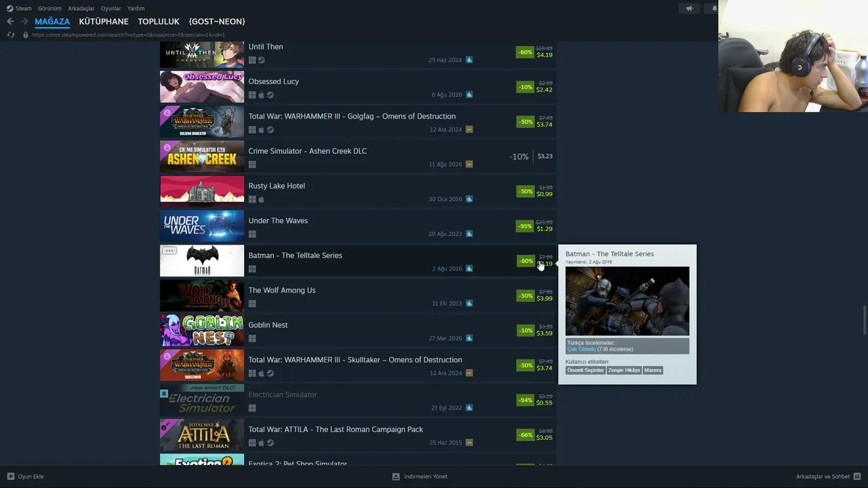
Task: Click the review icon on Skulltaker DLC row
Action: tap(469, 373)
